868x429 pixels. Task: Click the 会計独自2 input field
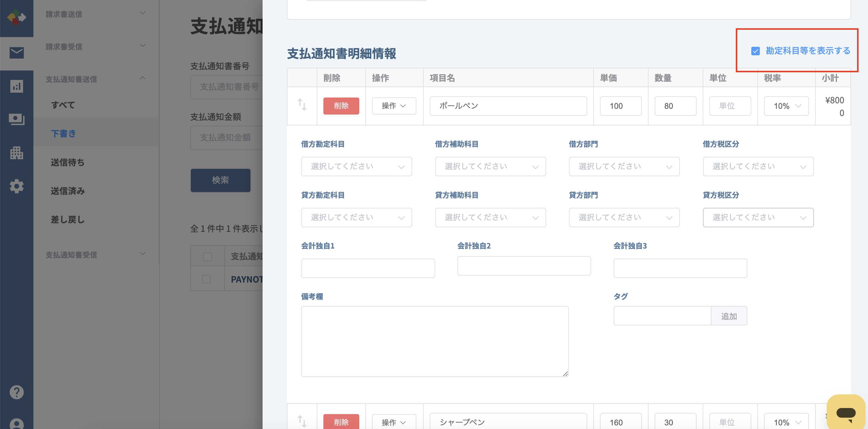click(524, 266)
